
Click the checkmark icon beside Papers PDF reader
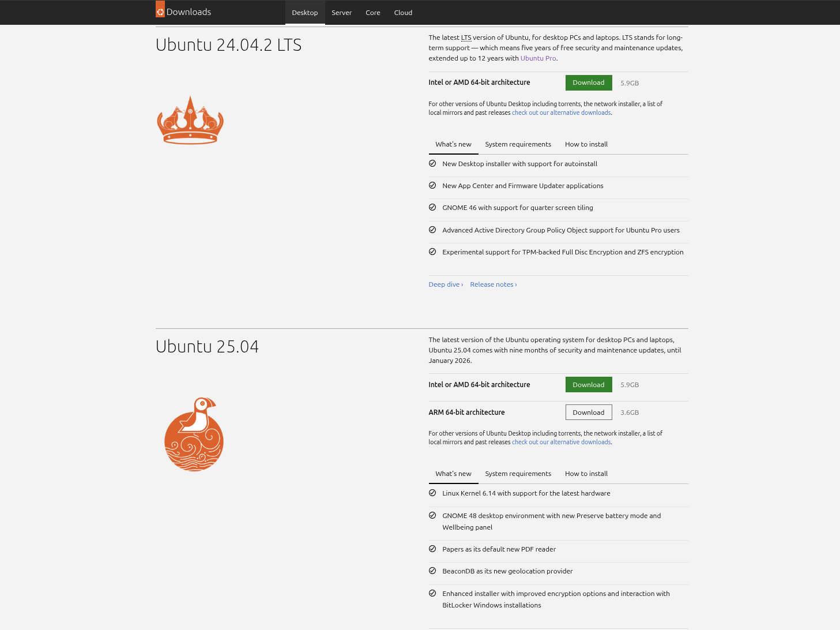point(432,549)
